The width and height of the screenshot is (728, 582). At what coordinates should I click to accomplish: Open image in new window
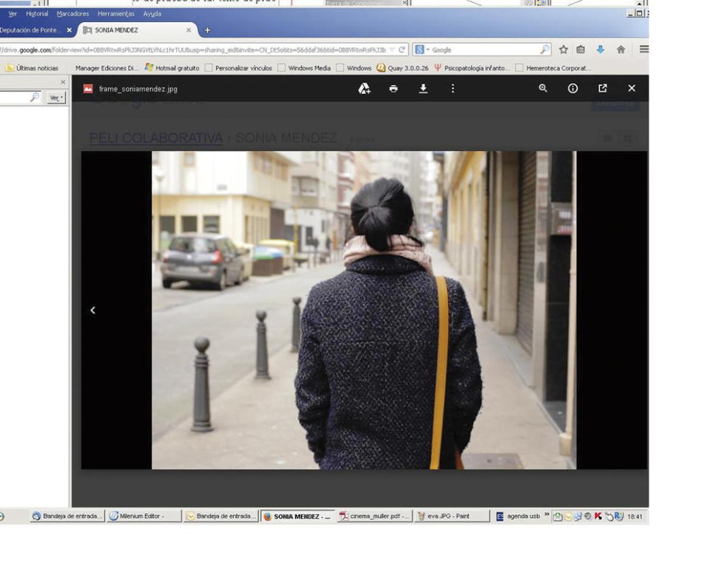click(602, 89)
